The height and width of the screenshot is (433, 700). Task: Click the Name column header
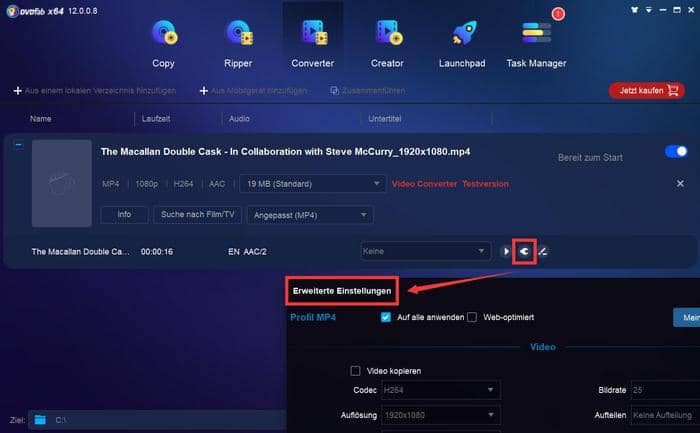click(x=41, y=119)
